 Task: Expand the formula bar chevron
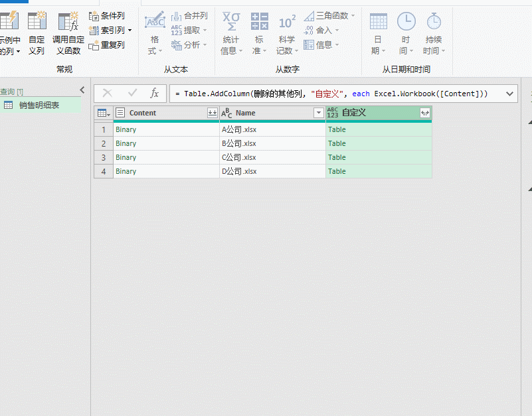coord(509,94)
